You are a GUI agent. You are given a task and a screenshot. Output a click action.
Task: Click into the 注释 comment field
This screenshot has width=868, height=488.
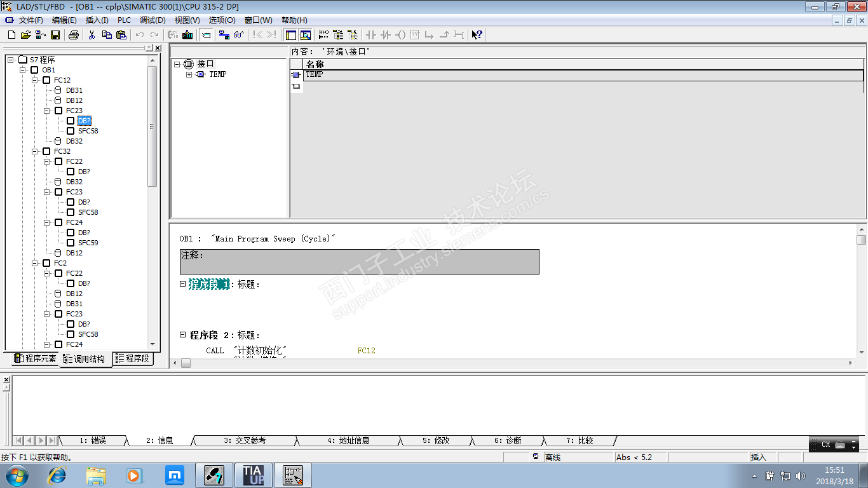[x=360, y=262]
